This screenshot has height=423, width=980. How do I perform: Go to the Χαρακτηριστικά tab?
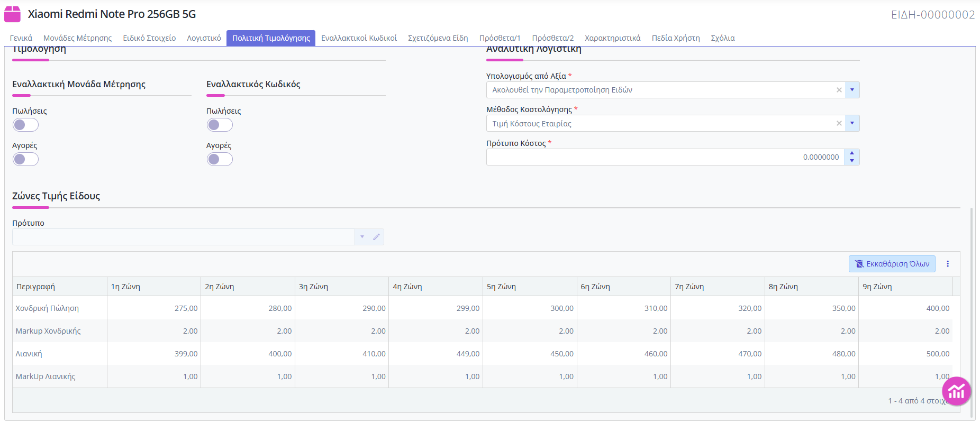pos(613,38)
